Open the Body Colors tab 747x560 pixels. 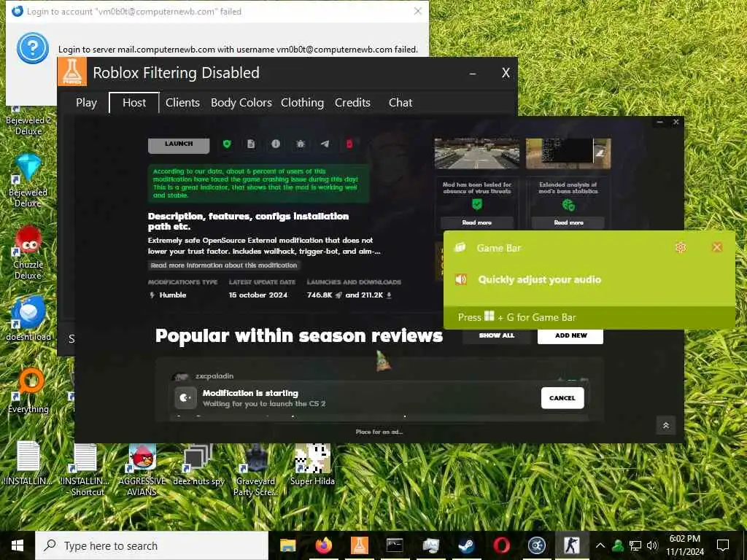pos(241,102)
